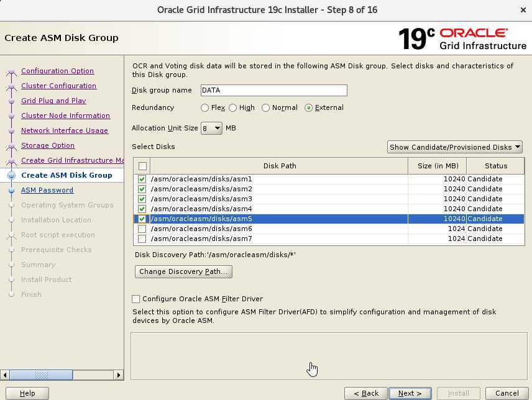
Task: Select the current Create ASM Disk Group step
Action: point(66,175)
